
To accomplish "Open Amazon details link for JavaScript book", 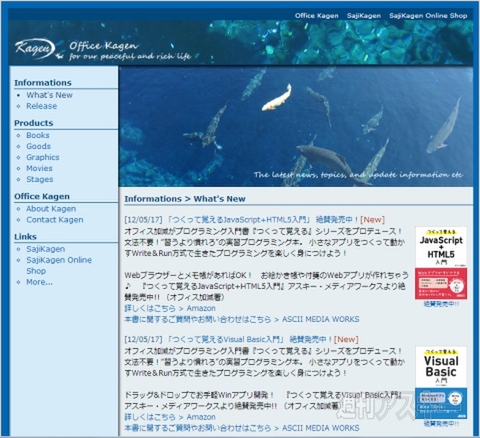I will point(170,308).
